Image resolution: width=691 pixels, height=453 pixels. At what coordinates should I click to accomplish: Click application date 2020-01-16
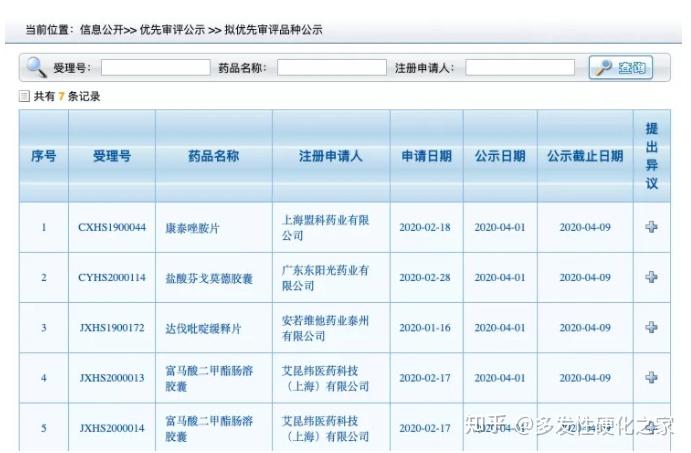tap(425, 328)
